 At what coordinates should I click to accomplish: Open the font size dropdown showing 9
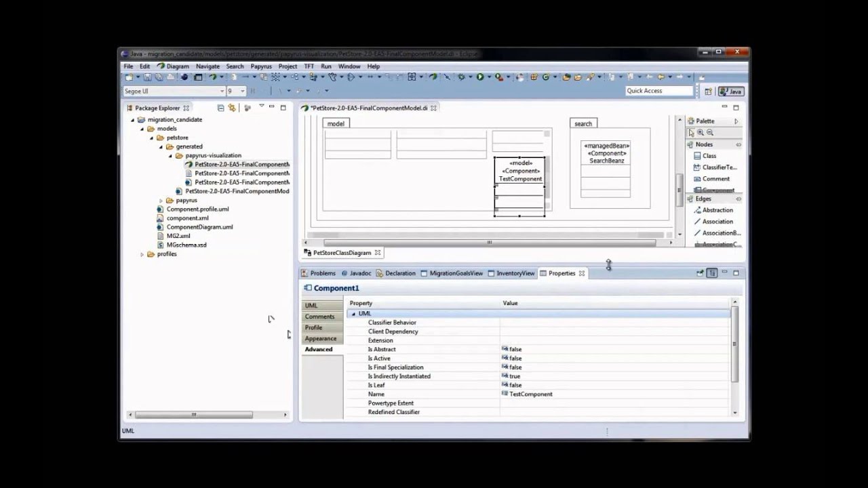pyautogui.click(x=242, y=91)
